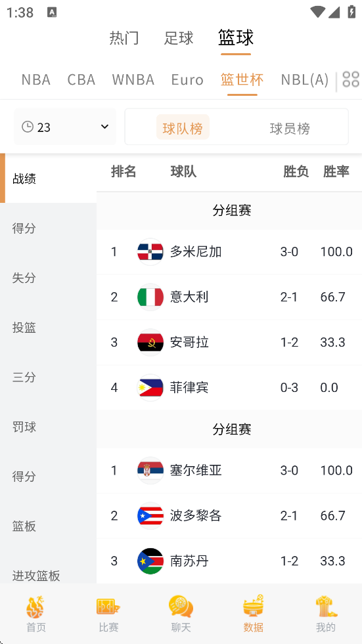Choose 三分 three-pointer stat category
The height and width of the screenshot is (644, 362).
coord(24,377)
